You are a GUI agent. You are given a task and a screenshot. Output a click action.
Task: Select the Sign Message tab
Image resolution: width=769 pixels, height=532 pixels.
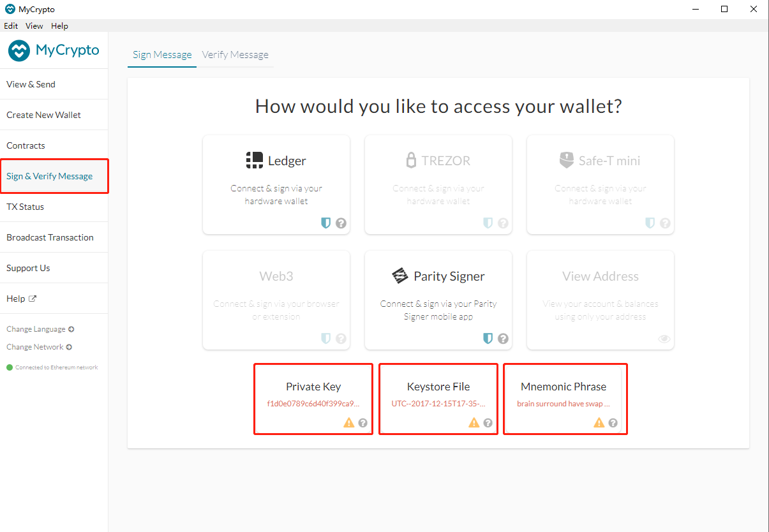[x=162, y=55]
